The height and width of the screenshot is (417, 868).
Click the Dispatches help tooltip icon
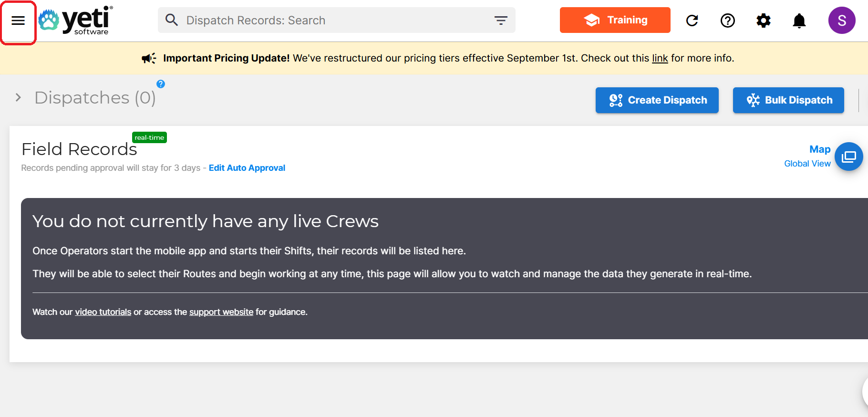click(161, 84)
